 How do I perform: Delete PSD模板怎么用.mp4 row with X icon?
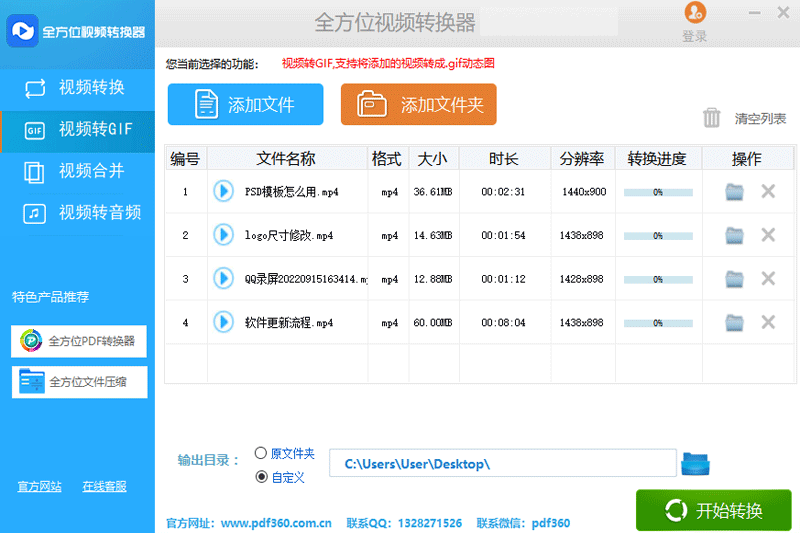768,191
